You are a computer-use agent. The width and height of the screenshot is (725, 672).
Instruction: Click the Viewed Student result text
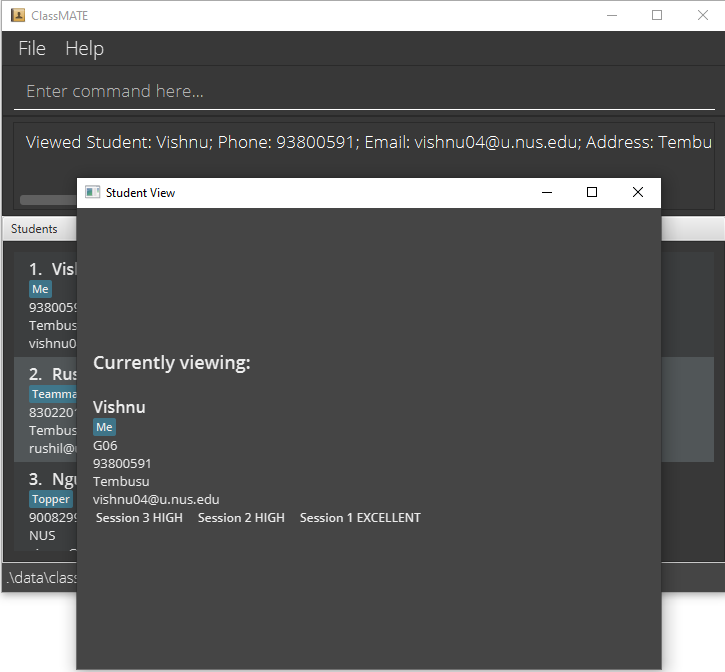(x=369, y=142)
